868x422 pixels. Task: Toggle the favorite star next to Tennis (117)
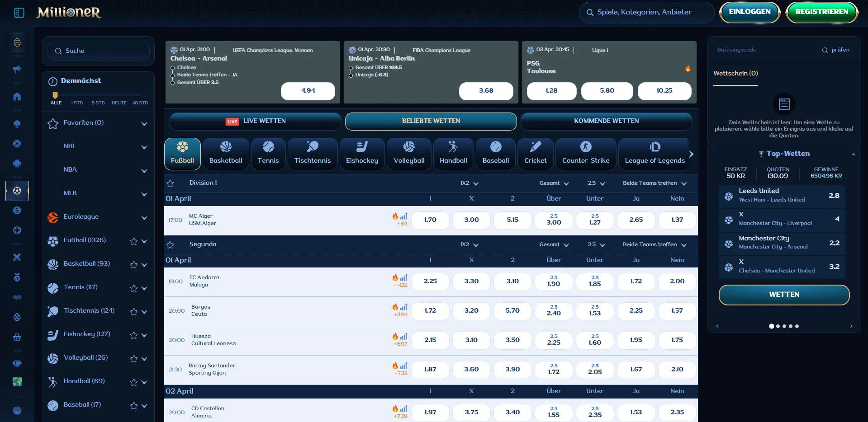click(x=133, y=289)
